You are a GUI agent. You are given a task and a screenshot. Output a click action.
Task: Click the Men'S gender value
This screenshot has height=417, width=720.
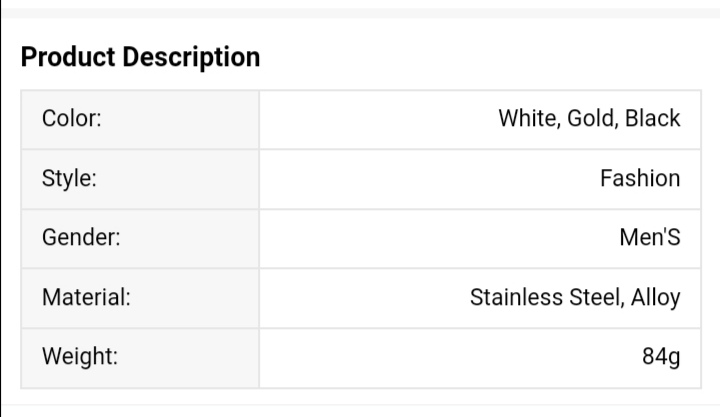click(650, 237)
